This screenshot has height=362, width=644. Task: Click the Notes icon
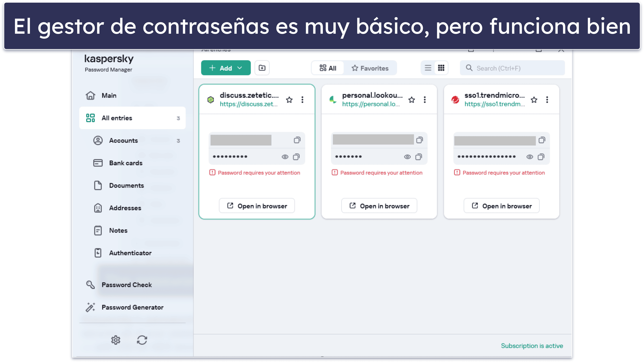pyautogui.click(x=98, y=230)
